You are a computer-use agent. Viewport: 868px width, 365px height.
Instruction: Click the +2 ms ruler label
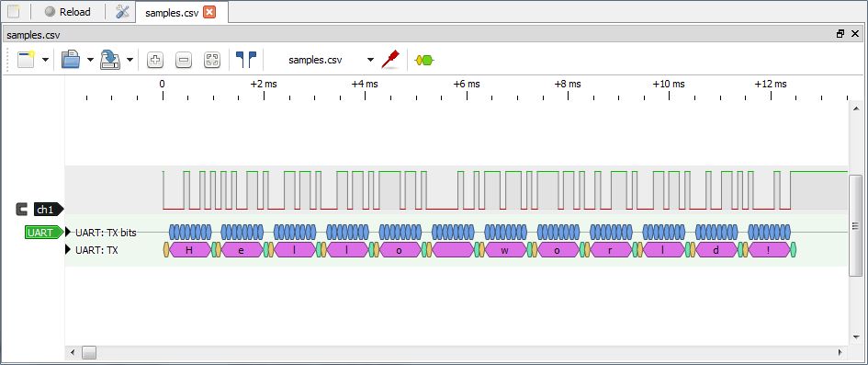pos(264,85)
